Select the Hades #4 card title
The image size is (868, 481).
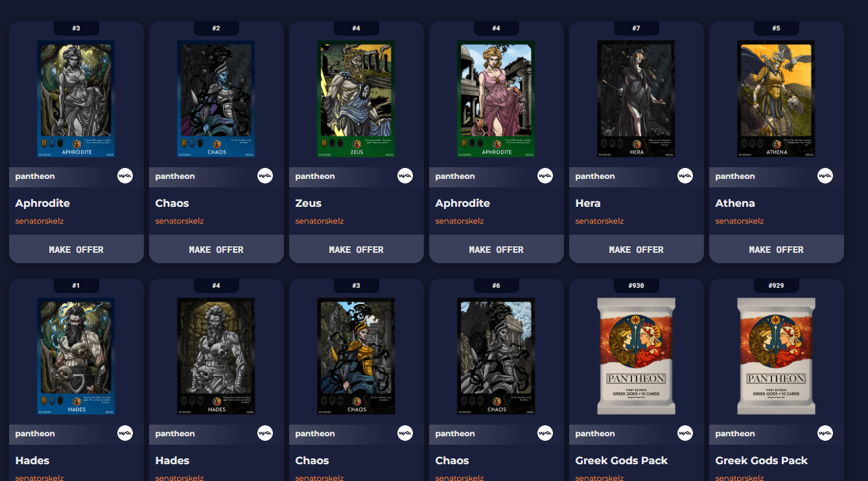(x=172, y=460)
